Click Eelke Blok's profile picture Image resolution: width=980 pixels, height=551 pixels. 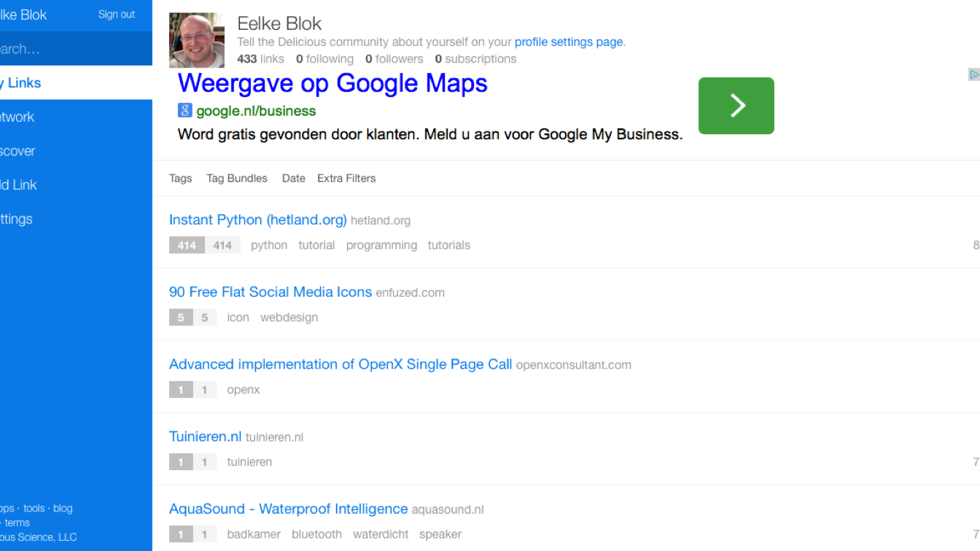[197, 40]
